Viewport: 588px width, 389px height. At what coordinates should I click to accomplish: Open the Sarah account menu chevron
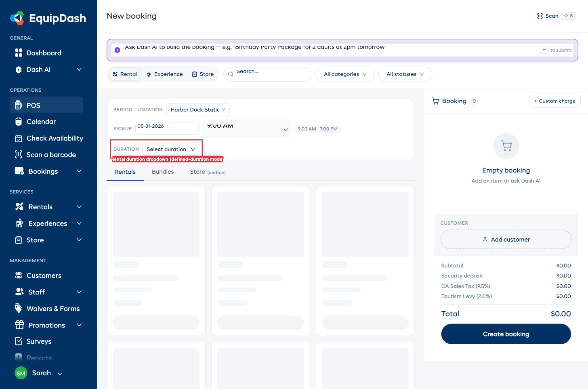coord(60,374)
